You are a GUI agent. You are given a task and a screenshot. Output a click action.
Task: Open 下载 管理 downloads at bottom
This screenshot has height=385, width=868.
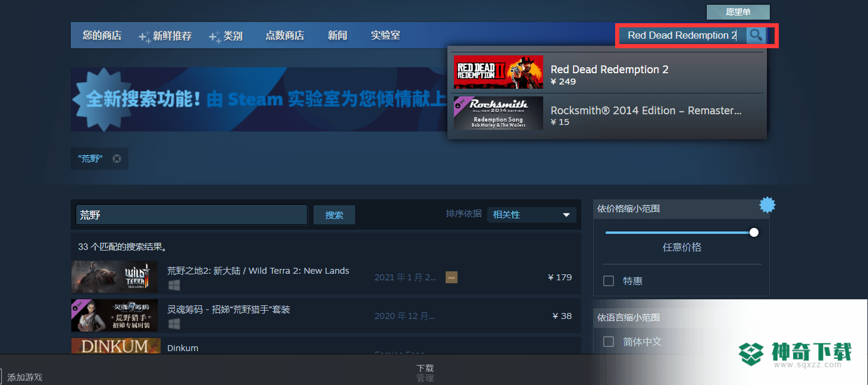pos(425,373)
